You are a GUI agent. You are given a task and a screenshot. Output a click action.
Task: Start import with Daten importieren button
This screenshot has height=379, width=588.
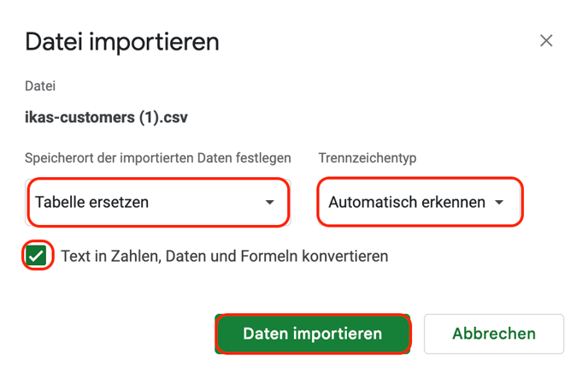tap(313, 334)
